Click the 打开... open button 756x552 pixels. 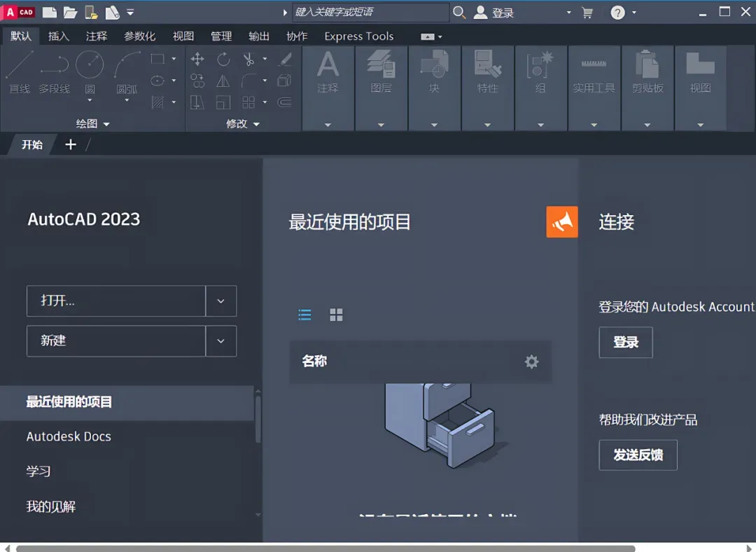pos(116,301)
